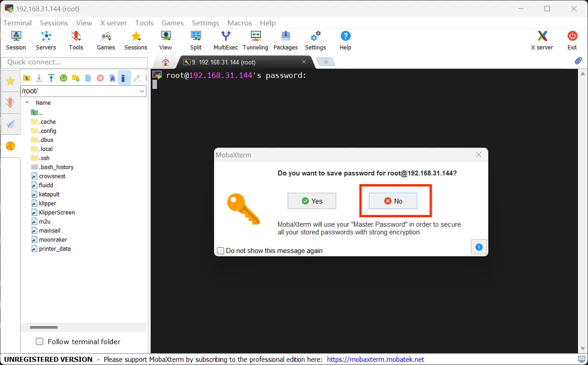Launch the X server icon
The height and width of the screenshot is (365, 588).
click(542, 40)
